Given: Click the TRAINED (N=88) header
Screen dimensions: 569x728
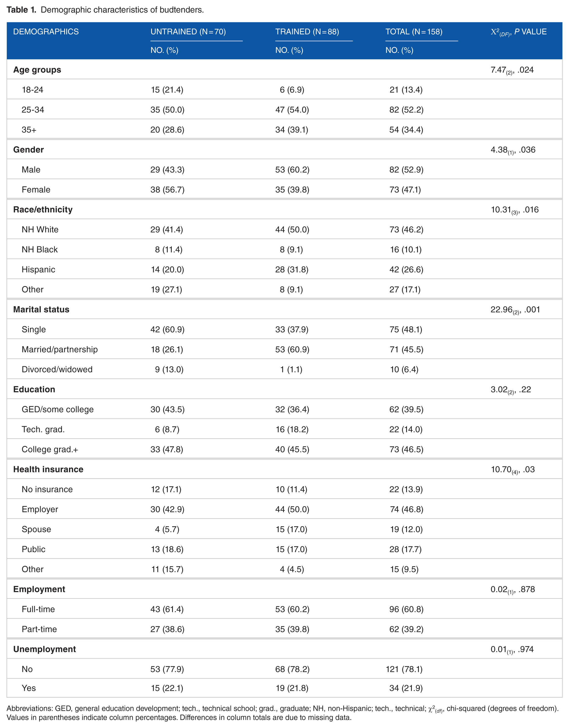Looking at the screenshot, I should [307, 32].
